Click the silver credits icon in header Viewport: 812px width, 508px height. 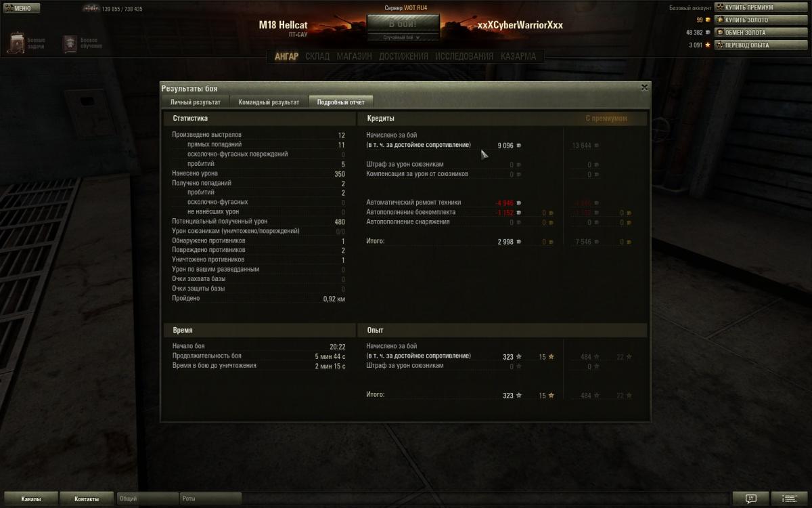click(708, 33)
